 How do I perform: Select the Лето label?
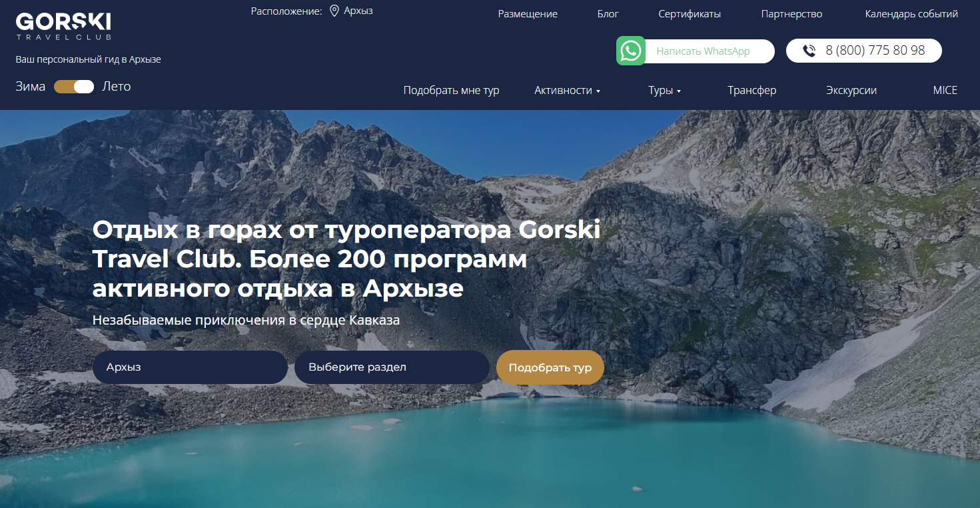click(x=117, y=87)
